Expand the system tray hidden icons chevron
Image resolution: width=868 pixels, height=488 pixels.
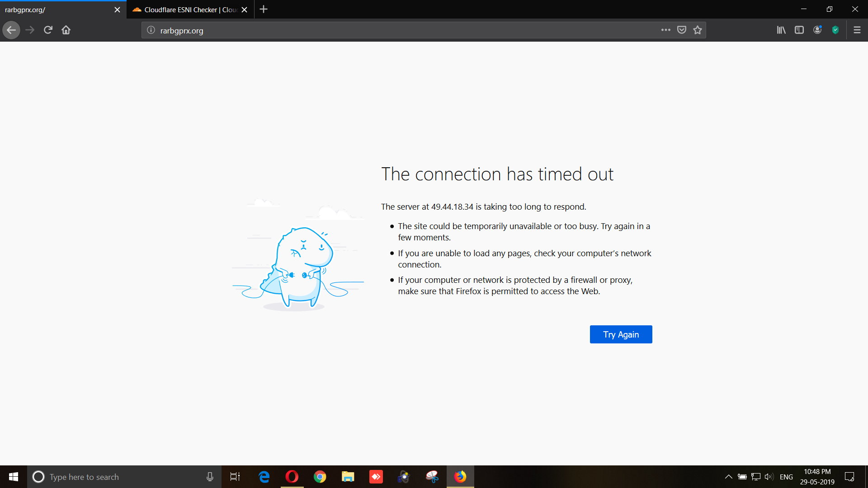[728, 477]
